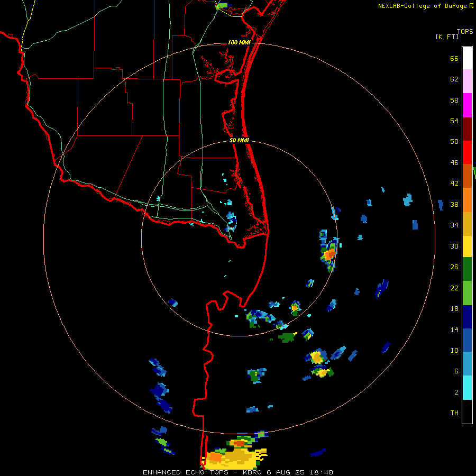The image size is (476, 476).
Task: Click the 50 value on the tops scale
Action: 454,142
